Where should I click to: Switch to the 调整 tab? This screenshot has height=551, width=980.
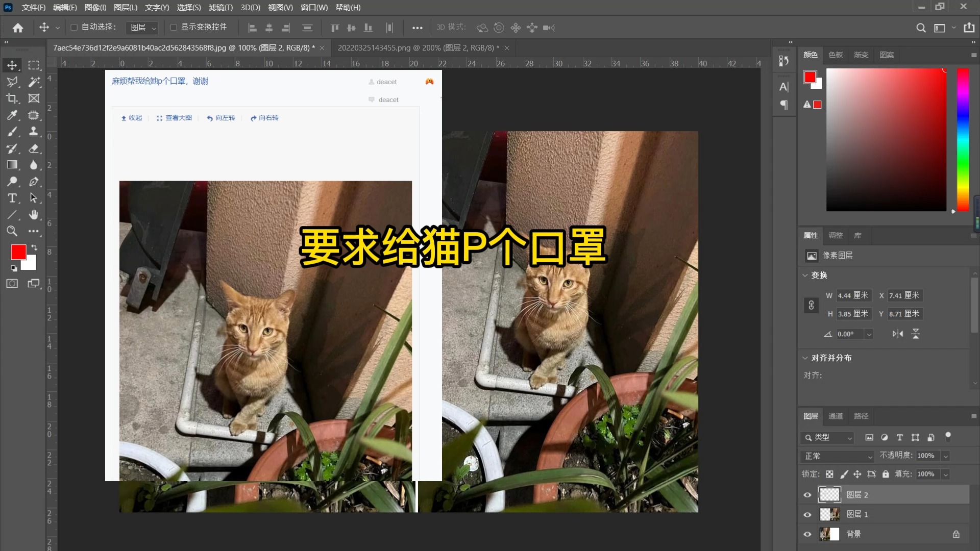(836, 236)
